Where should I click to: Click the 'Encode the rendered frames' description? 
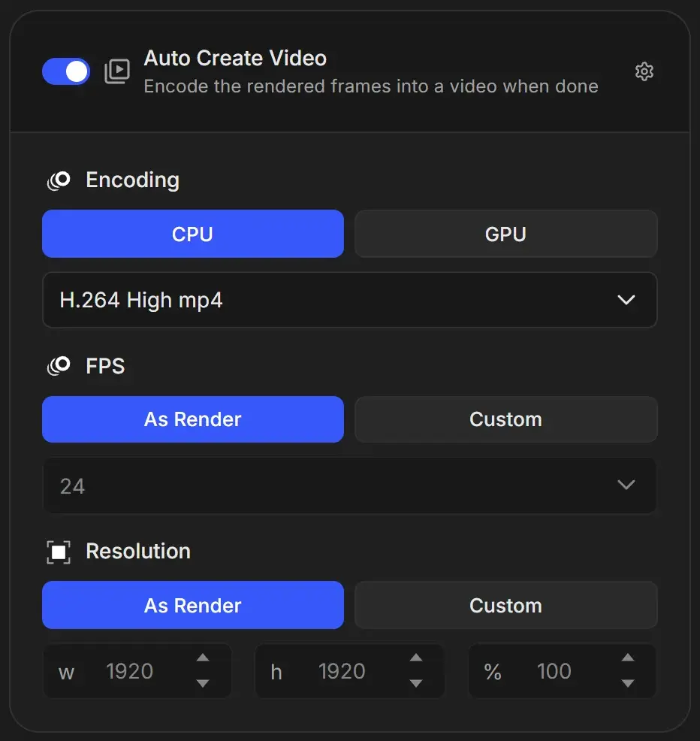tap(371, 86)
